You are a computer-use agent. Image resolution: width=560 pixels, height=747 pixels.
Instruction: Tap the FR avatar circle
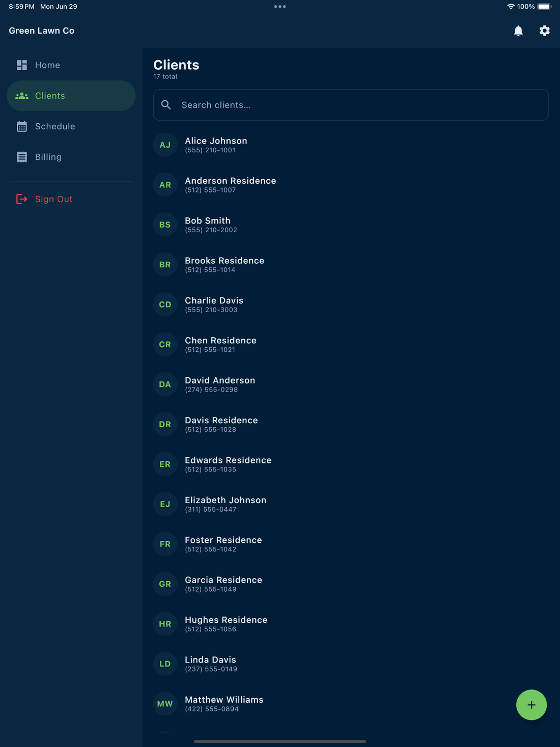(165, 544)
